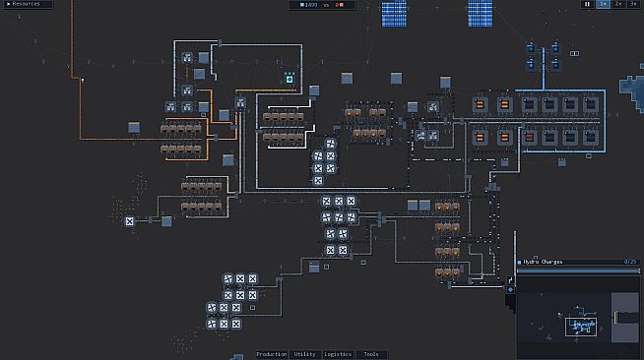Set game speed to 2x
This screenshot has width=644, height=360.
[x=618, y=4]
